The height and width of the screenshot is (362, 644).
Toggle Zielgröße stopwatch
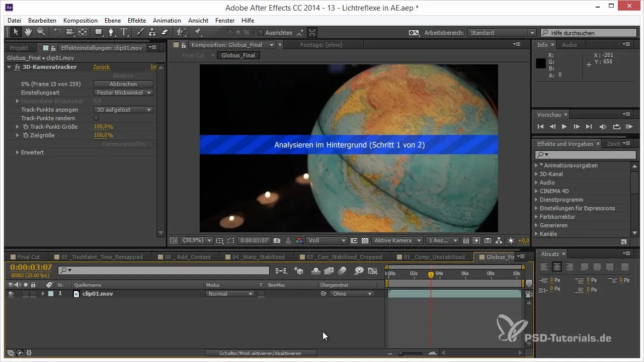25,135
